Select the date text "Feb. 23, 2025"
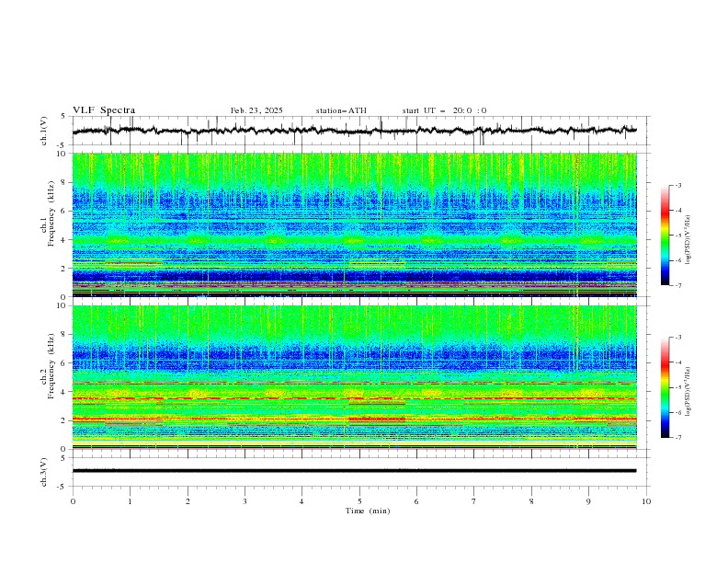Viewport: 728px width, 563px height. 256,110
